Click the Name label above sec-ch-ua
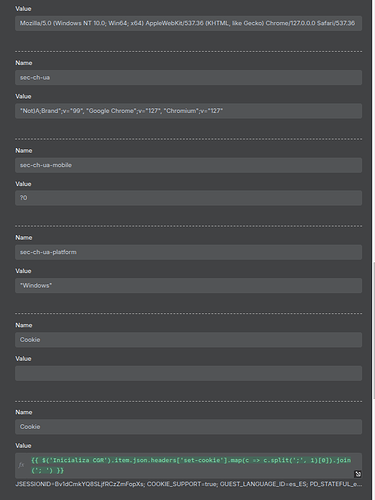Image resolution: width=375 pixels, height=500 pixels. point(24,63)
